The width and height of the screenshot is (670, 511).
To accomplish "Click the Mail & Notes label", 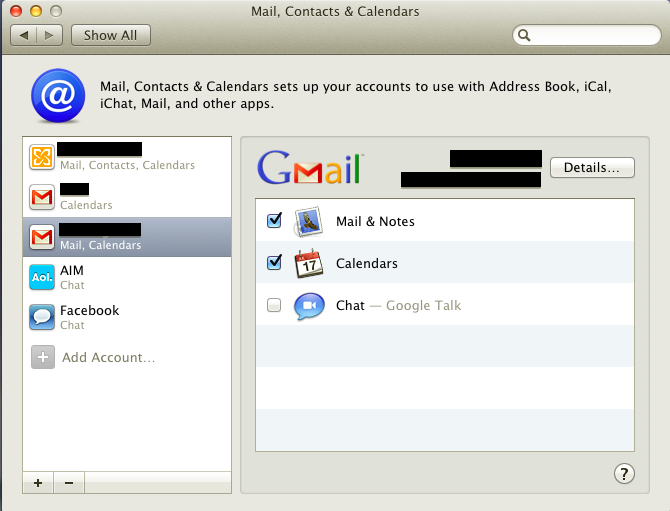I will point(375,221).
